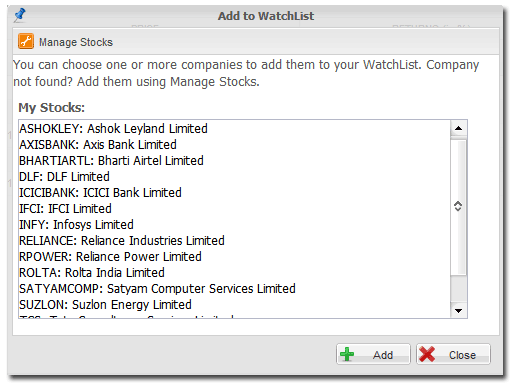Open the Manage Stocks text label
This screenshot has width=510, height=389.
point(76,42)
